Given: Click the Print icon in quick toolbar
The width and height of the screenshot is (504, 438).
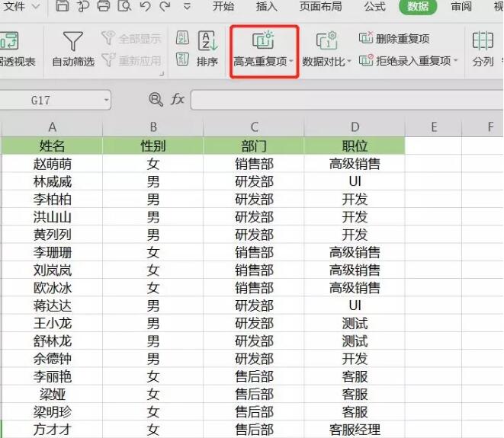Looking at the screenshot, I should pos(104,6).
